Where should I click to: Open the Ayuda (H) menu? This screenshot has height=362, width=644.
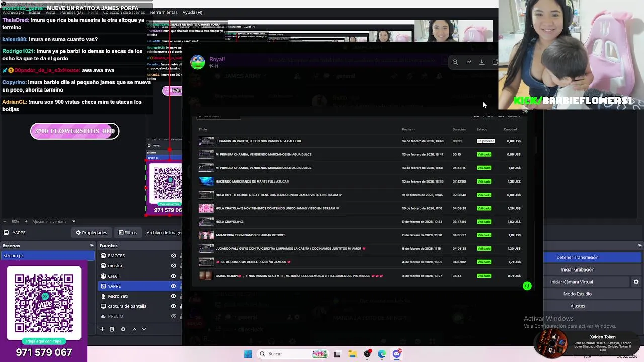[192, 12]
